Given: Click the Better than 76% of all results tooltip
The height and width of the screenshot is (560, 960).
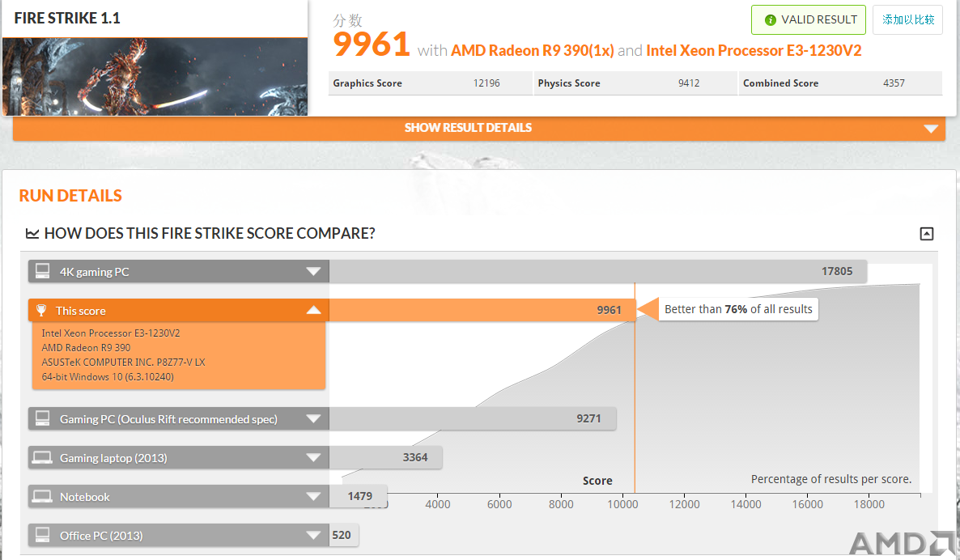Looking at the screenshot, I should pos(738,309).
